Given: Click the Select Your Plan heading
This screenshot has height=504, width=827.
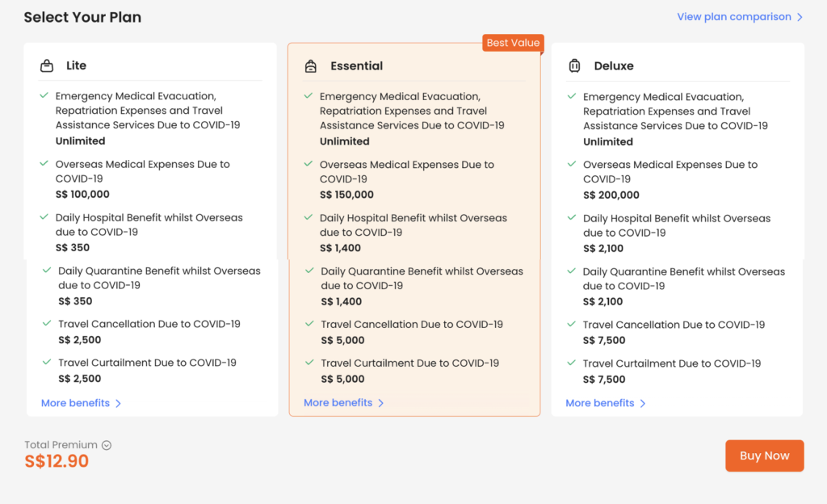Looking at the screenshot, I should pyautogui.click(x=82, y=18).
